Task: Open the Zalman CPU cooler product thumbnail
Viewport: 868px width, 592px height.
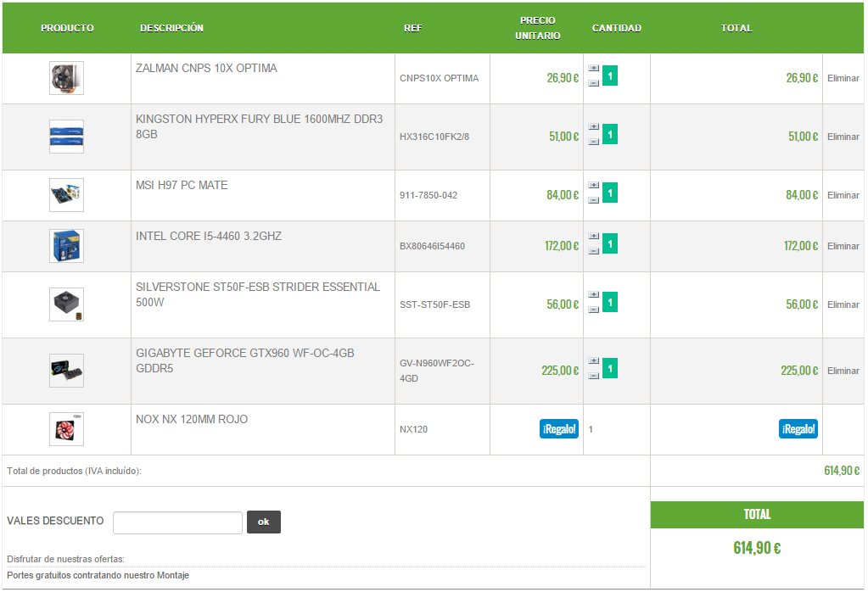Action: (x=66, y=78)
